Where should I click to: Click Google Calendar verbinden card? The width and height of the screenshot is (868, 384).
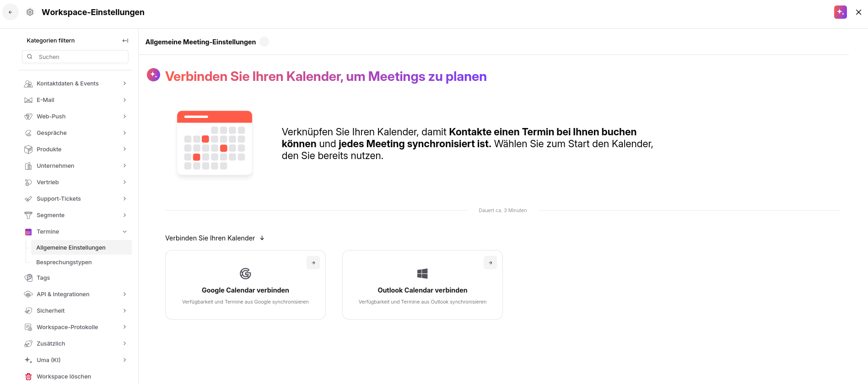[245, 285]
